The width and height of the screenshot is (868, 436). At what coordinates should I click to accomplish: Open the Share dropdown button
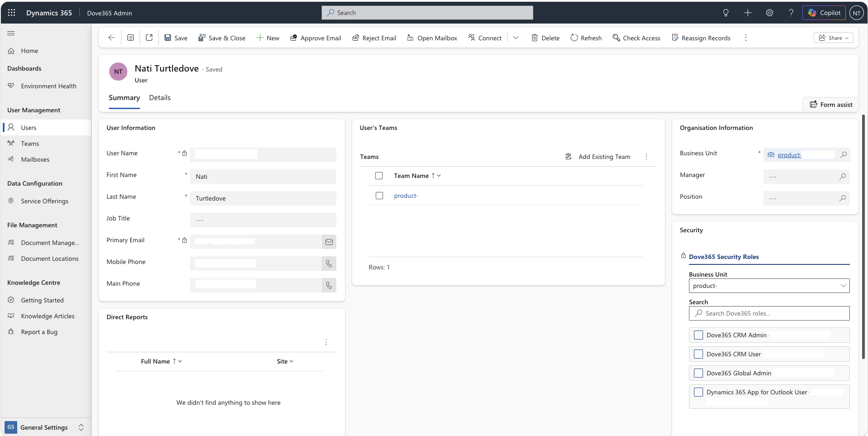(x=833, y=38)
